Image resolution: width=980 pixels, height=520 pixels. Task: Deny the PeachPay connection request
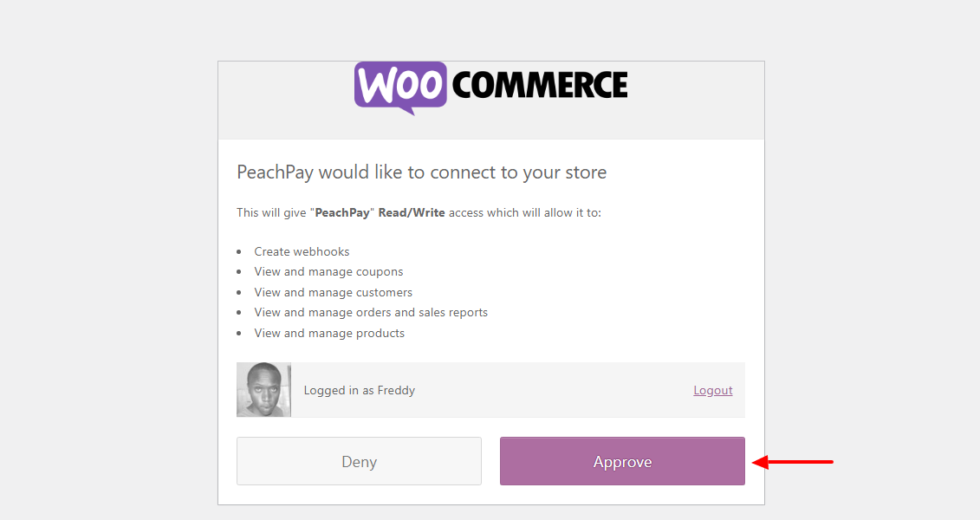coord(359,461)
